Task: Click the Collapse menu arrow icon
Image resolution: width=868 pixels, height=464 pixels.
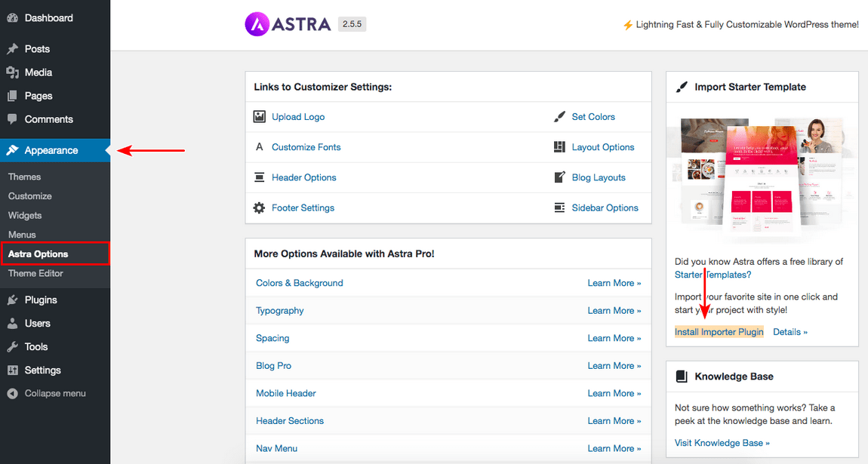Action: (x=12, y=393)
